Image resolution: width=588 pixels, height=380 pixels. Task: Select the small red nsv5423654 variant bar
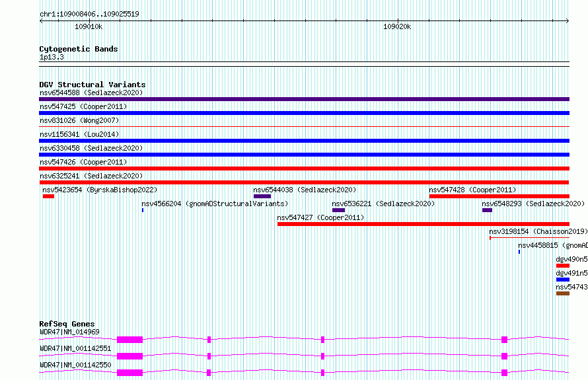[x=48, y=196]
